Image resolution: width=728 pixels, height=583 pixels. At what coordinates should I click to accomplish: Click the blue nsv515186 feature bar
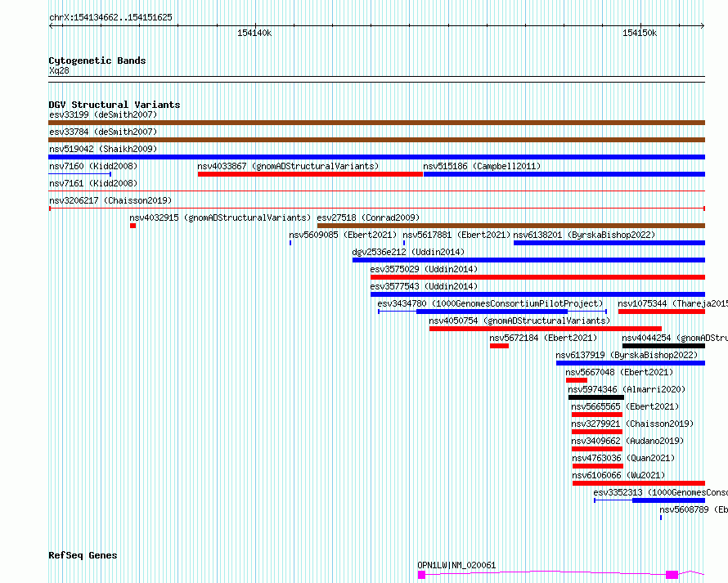point(564,174)
